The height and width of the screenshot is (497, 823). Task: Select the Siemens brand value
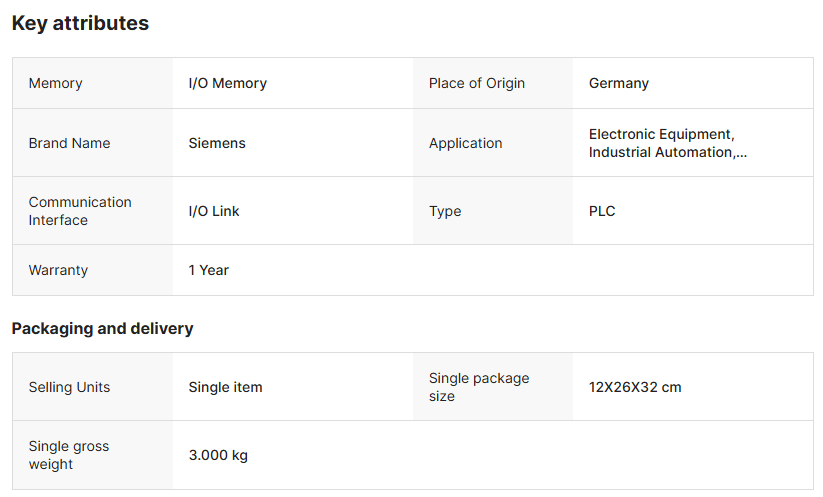coord(216,143)
